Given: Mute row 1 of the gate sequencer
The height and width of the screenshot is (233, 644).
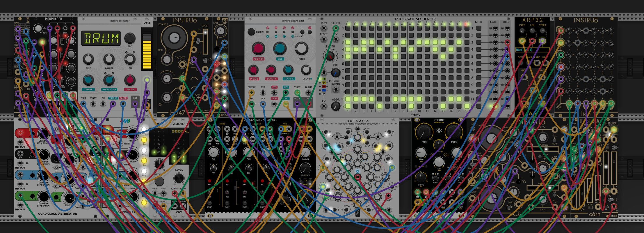Looking at the screenshot, I should coord(479,28).
